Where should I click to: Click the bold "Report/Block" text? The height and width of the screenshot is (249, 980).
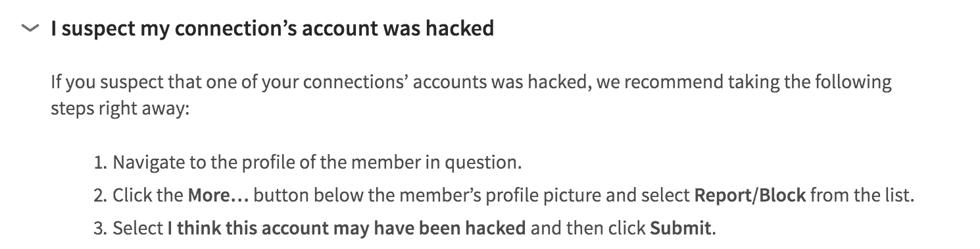(750, 195)
